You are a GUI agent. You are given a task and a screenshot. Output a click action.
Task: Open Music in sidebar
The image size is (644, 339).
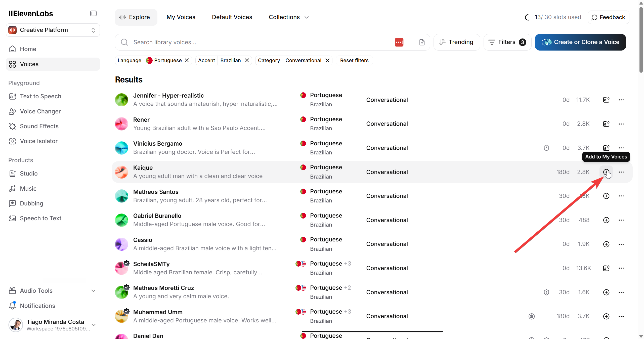coord(53,189)
